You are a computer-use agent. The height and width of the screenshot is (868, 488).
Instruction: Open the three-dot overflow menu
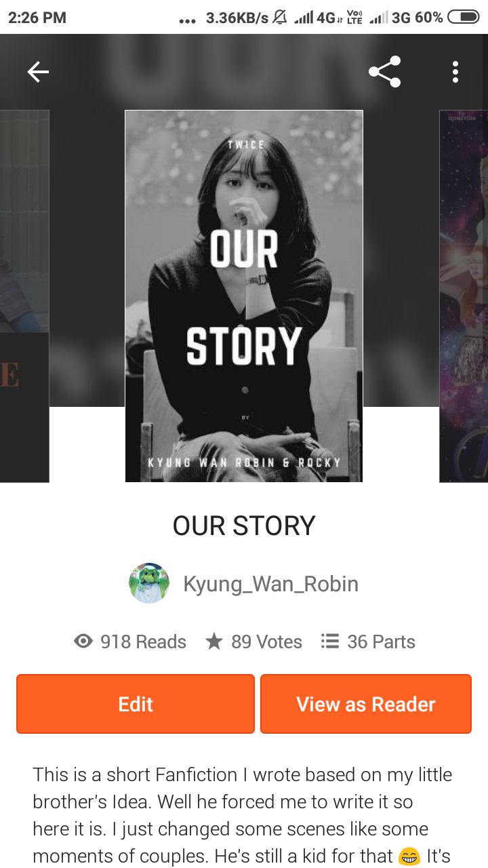coord(455,72)
